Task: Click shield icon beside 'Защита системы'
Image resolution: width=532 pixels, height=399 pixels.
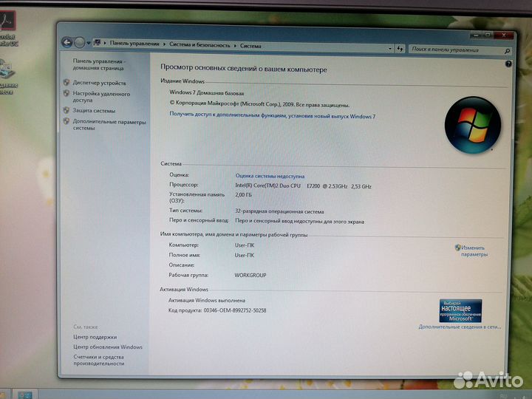Action: pyautogui.click(x=66, y=110)
